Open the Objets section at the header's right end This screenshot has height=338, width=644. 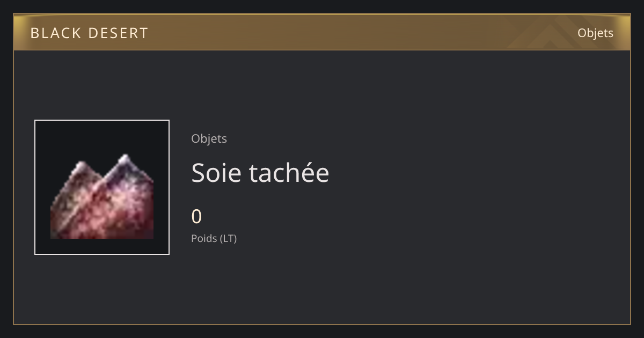595,33
